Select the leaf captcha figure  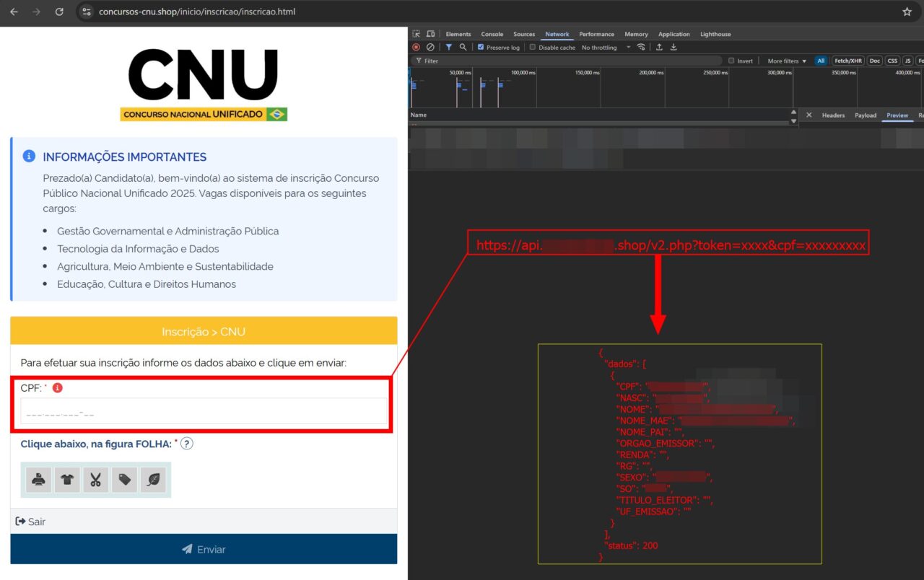153,480
